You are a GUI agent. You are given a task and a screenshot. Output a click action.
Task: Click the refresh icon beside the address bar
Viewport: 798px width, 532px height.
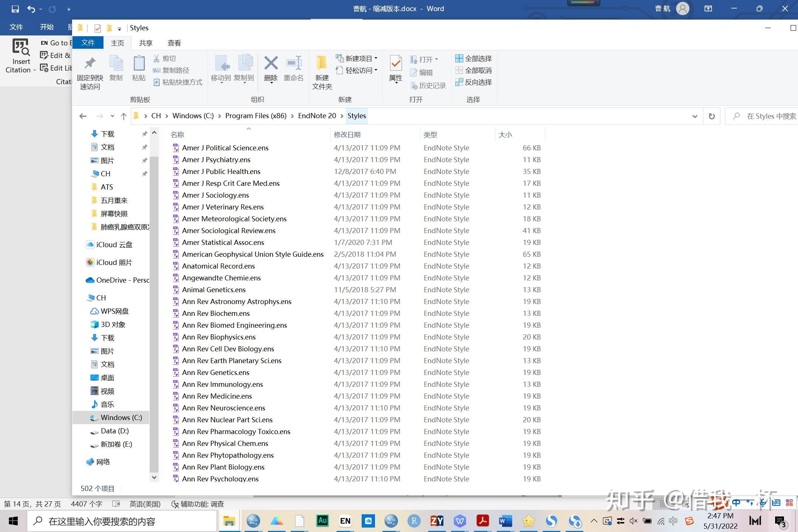pyautogui.click(x=712, y=116)
